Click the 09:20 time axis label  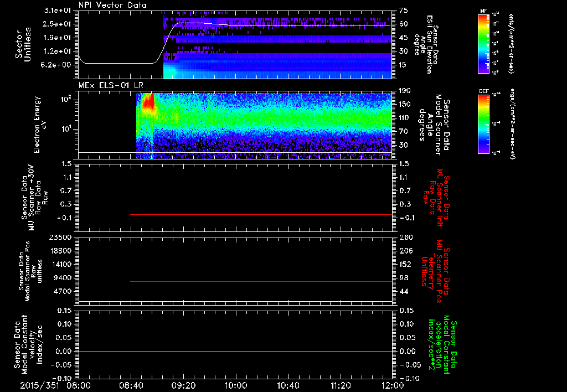coord(183,385)
